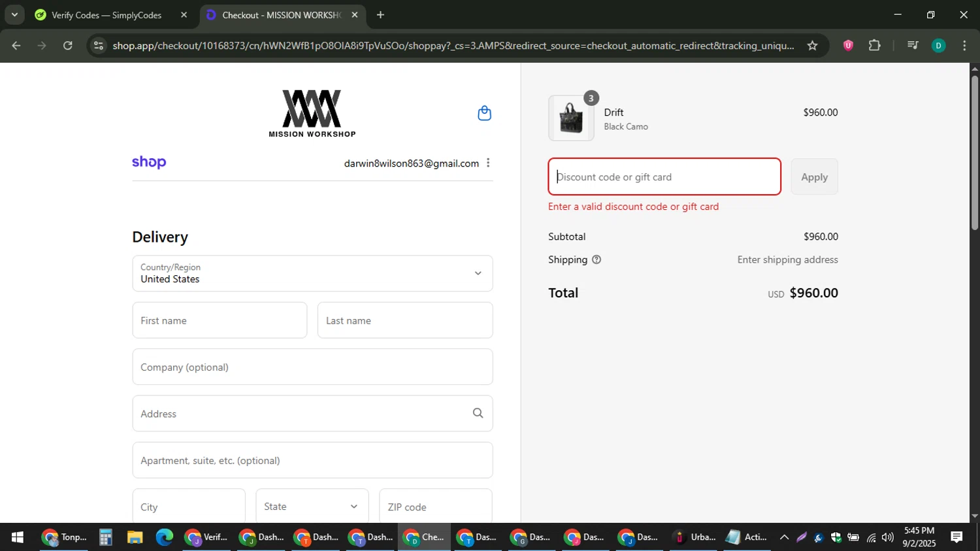Click the page vertical scrollbar
Viewport: 980px width, 551px height.
click(x=974, y=154)
